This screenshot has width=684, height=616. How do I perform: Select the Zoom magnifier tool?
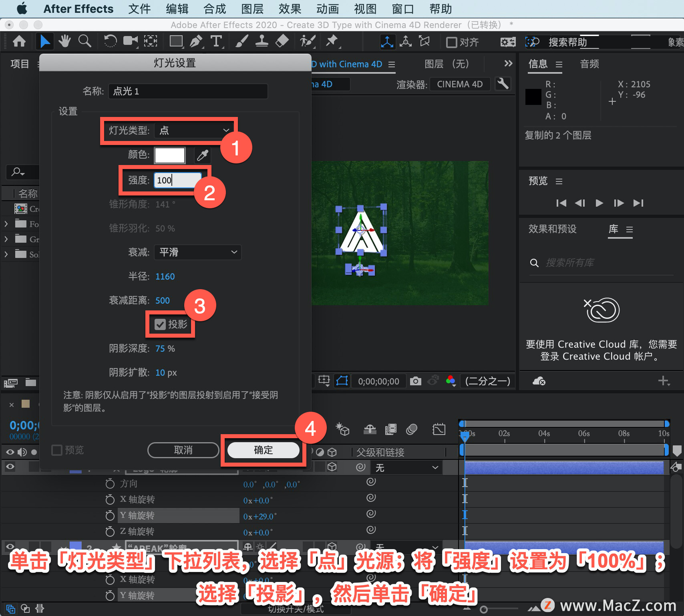[84, 41]
